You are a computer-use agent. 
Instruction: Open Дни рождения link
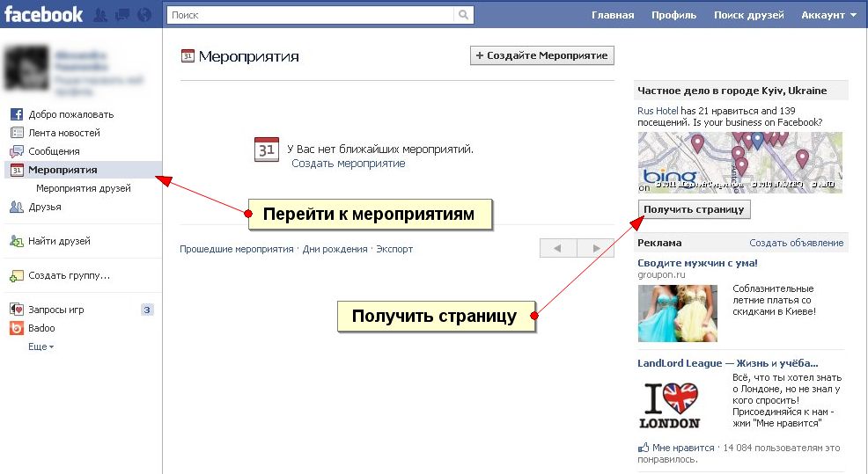[x=335, y=249]
